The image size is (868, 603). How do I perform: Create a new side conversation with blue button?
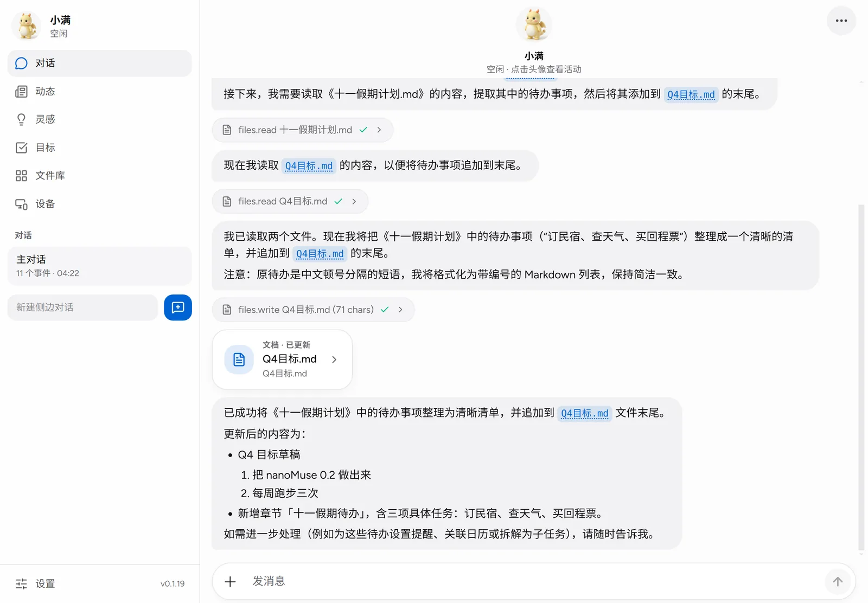[178, 307]
